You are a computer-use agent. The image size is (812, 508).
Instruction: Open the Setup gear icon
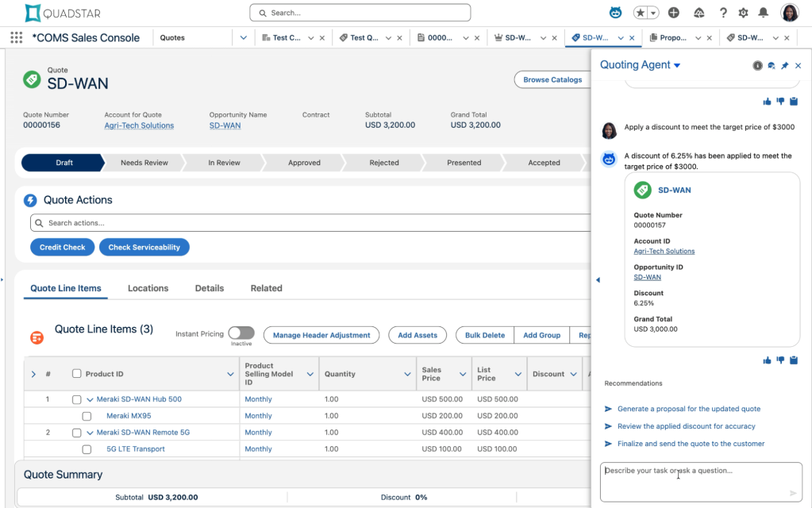click(741, 12)
